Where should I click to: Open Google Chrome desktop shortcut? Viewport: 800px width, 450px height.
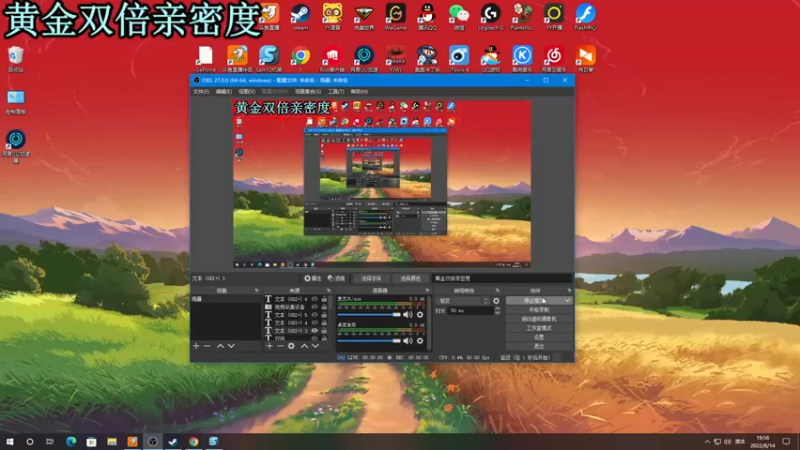pyautogui.click(x=301, y=58)
